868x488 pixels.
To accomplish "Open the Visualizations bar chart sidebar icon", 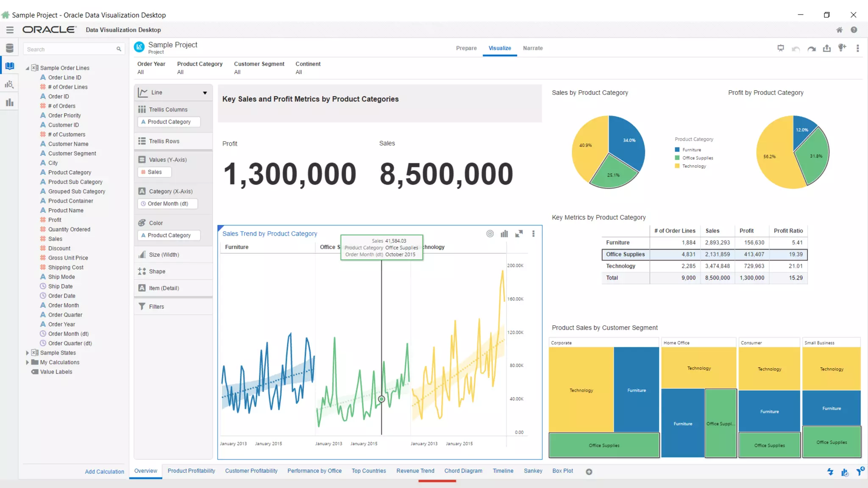I will [9, 103].
